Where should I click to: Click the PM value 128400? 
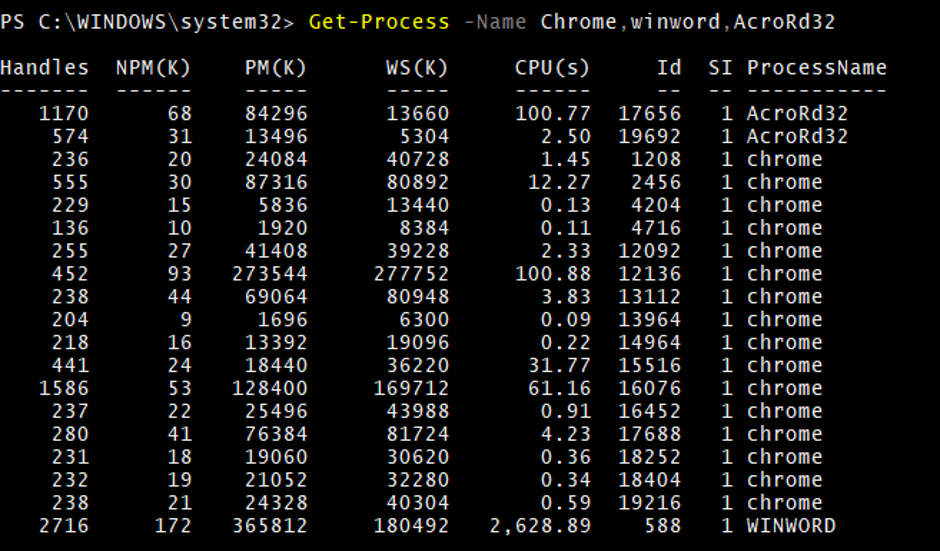coord(270,389)
